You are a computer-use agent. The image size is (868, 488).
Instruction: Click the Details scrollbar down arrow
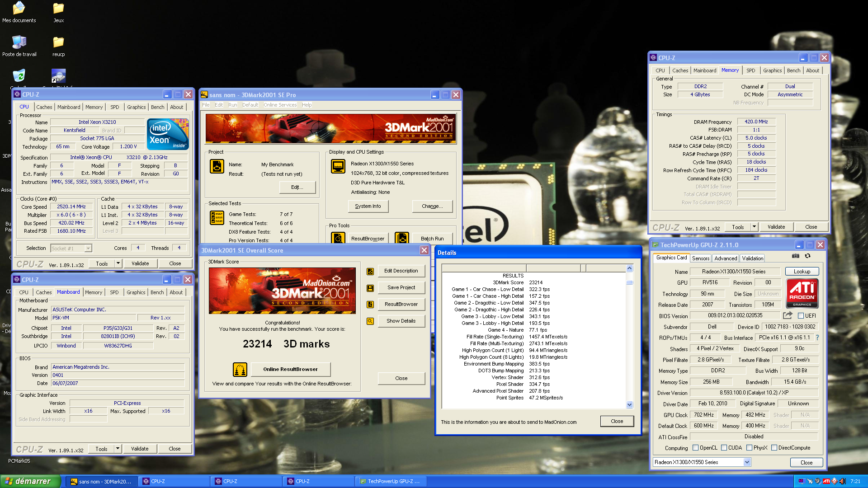(629, 405)
